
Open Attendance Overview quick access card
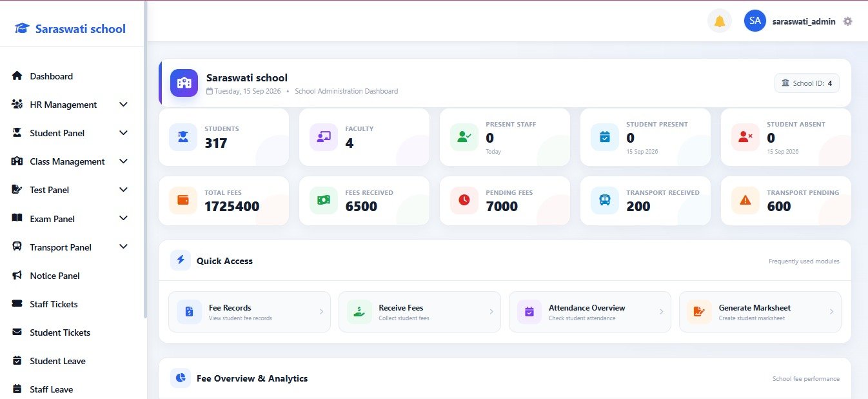pos(590,312)
